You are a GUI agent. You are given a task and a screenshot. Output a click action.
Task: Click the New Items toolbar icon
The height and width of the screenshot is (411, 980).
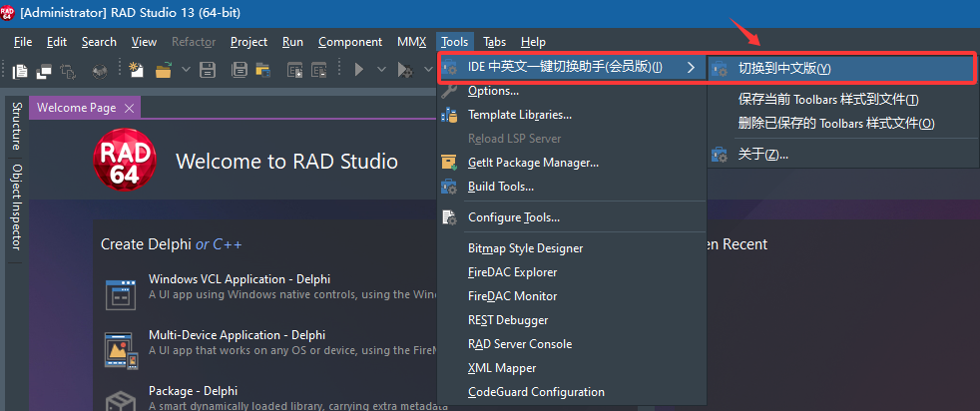tap(137, 70)
